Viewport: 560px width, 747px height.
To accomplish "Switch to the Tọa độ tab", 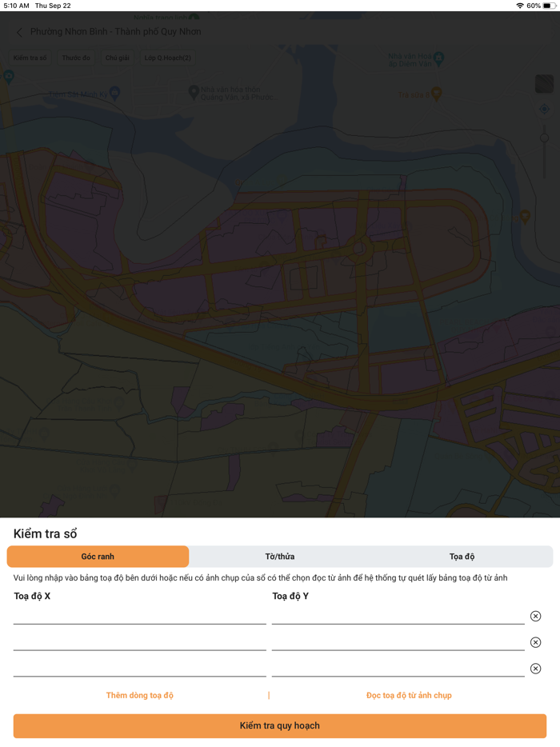I will [x=462, y=557].
